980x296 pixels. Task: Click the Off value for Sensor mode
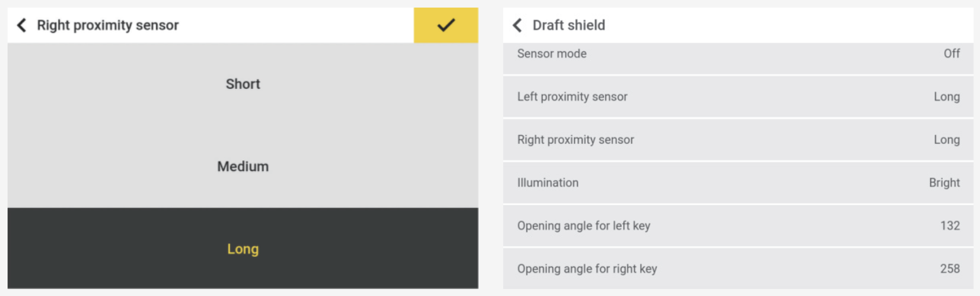952,54
